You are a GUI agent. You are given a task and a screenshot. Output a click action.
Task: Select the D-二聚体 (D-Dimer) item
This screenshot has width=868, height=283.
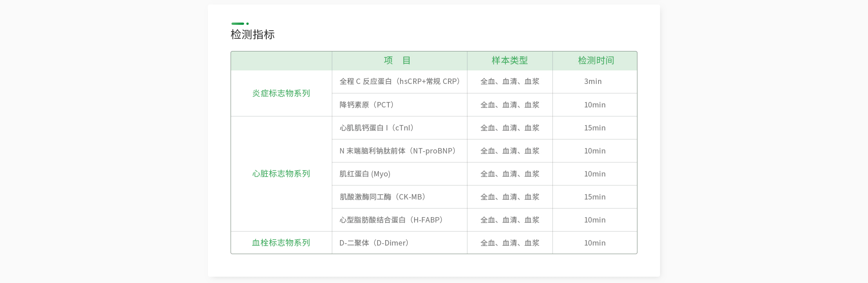[x=374, y=243]
